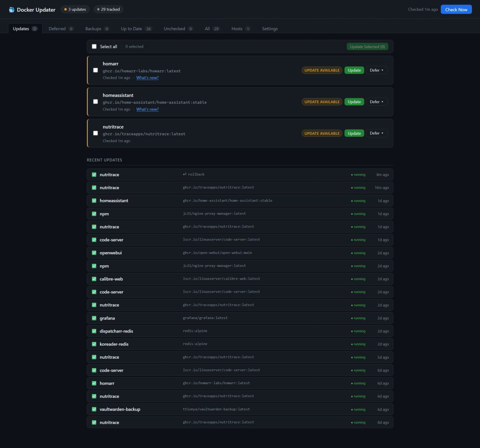
Task: Click the 29 tracked badge in the header
Action: pyautogui.click(x=108, y=9)
